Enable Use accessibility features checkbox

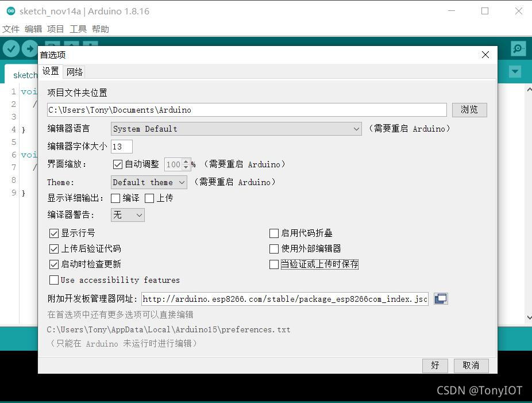(54, 280)
